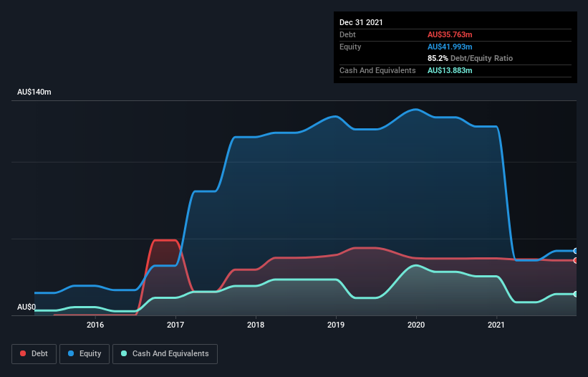Click the AU$13.883m cash value
588x377 pixels.
click(x=450, y=70)
